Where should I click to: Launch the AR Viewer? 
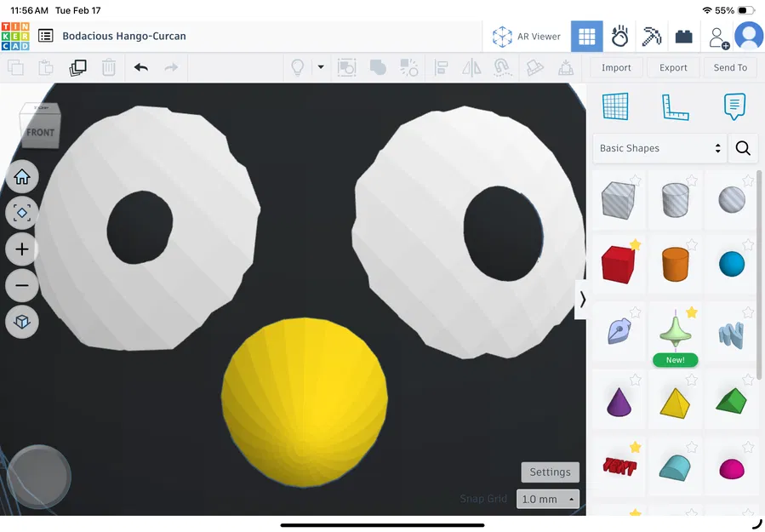click(527, 37)
